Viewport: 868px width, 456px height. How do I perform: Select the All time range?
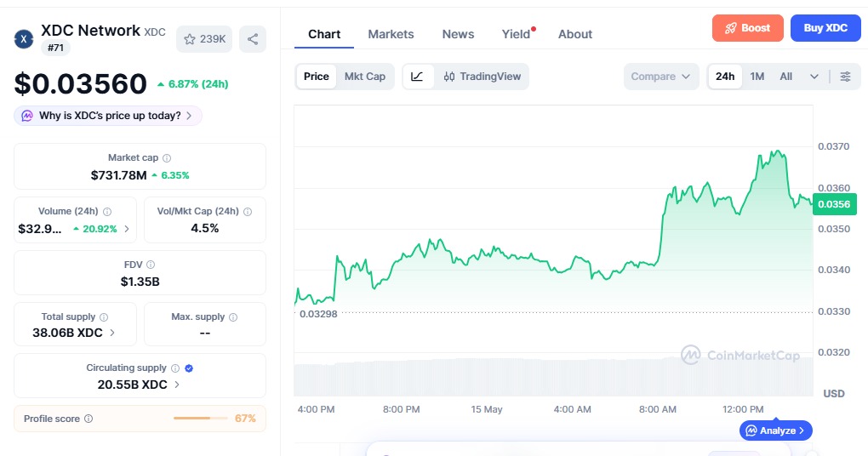786,77
